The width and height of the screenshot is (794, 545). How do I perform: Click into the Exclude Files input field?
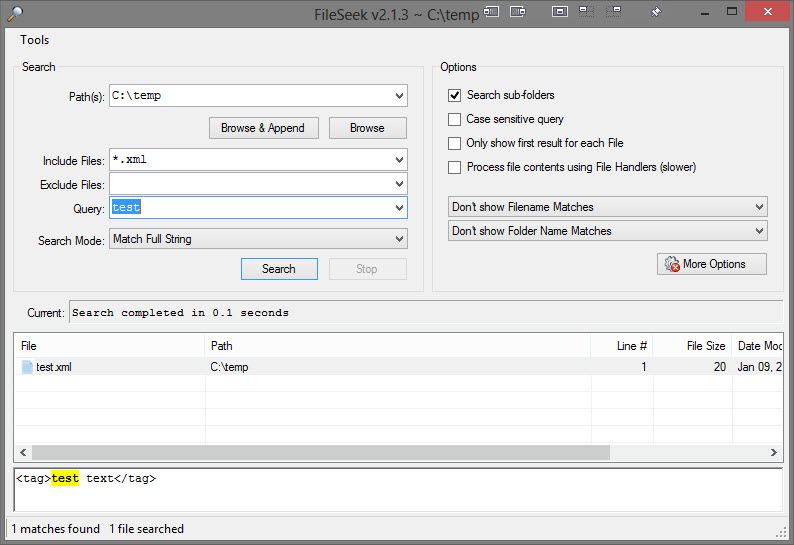pos(250,185)
